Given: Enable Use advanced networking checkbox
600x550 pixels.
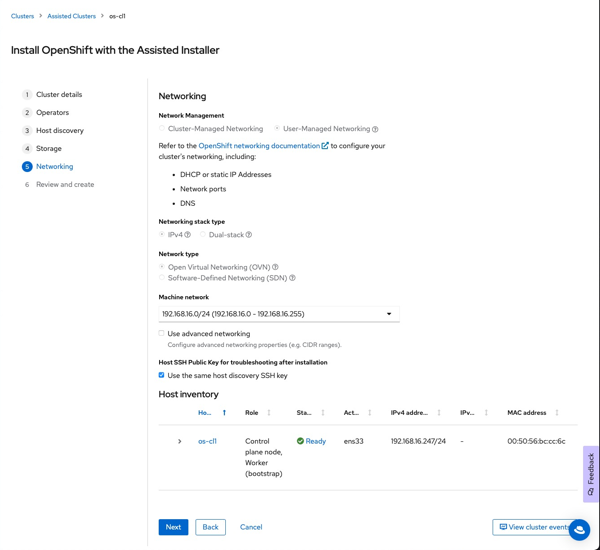Looking at the screenshot, I should (161, 333).
